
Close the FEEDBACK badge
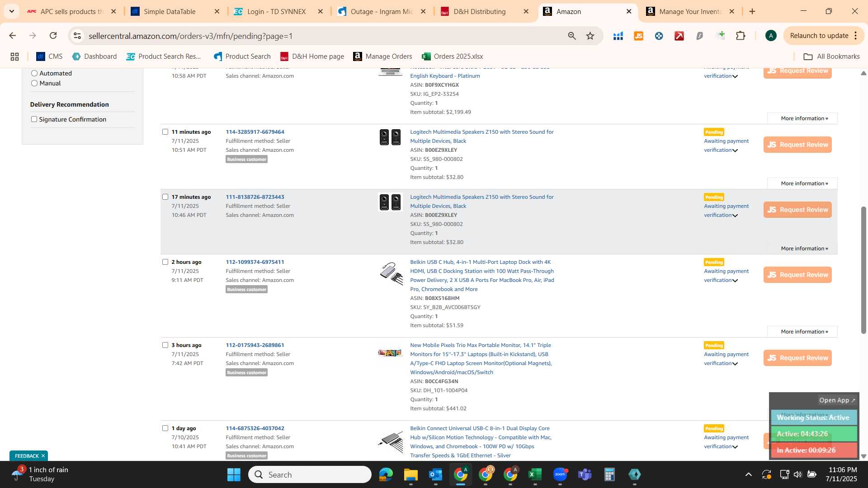(x=43, y=456)
